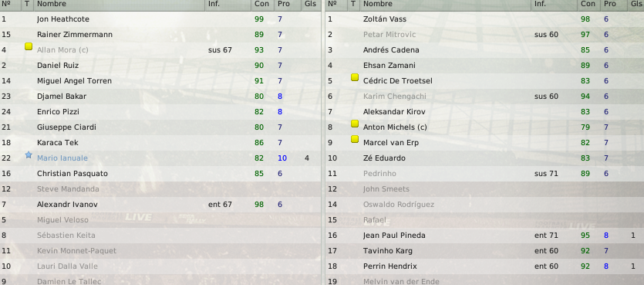Click the star icon beside Mario Ianuale
The image size is (644, 285).
point(29,154)
